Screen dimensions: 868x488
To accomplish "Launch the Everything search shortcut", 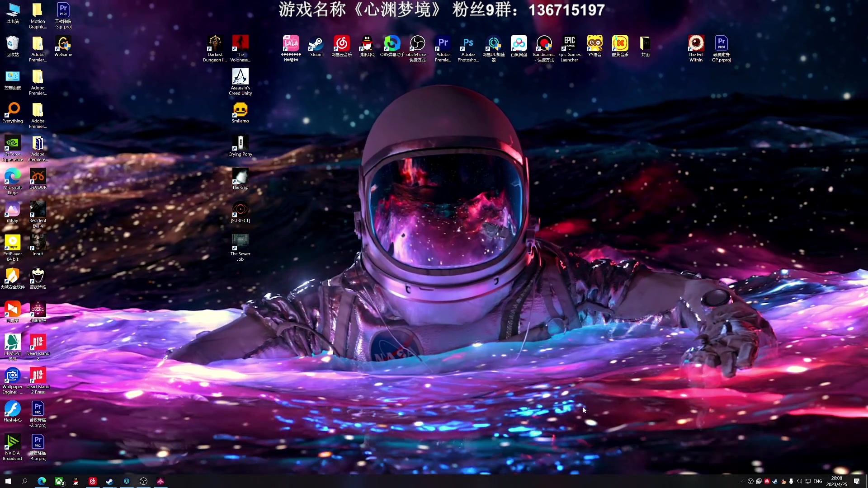I will 12,113.
